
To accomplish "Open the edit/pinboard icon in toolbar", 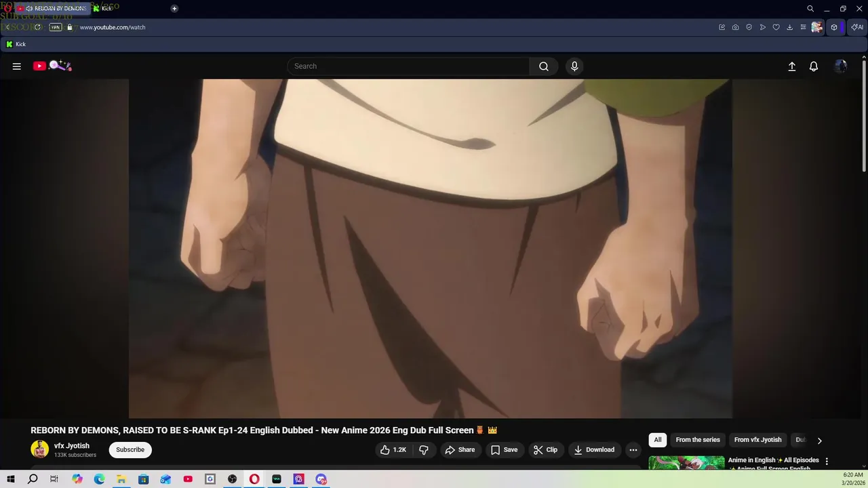I will tap(722, 27).
